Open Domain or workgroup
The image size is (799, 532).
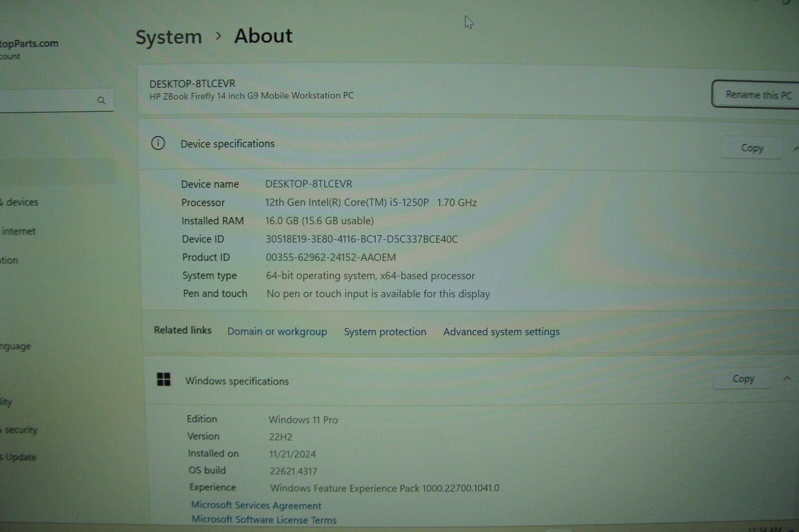(x=277, y=331)
